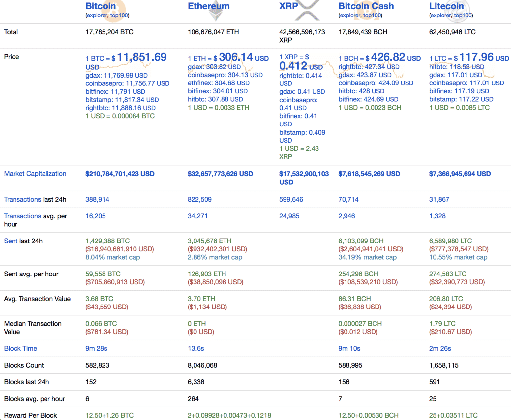Click Ethereum avg per hour 34,271
This screenshot has height=420, width=511.
pyautogui.click(x=198, y=216)
